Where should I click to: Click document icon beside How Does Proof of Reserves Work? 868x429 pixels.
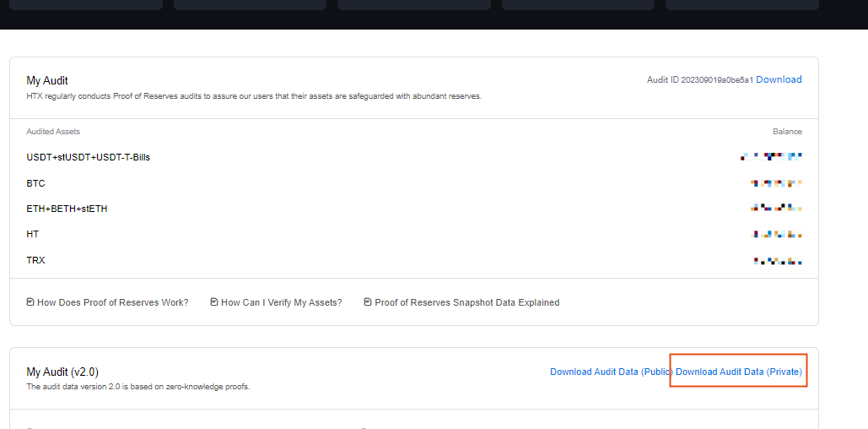tap(30, 302)
